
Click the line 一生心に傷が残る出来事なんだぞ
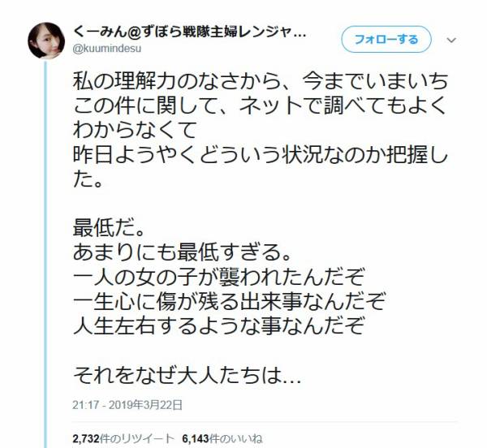point(229,302)
